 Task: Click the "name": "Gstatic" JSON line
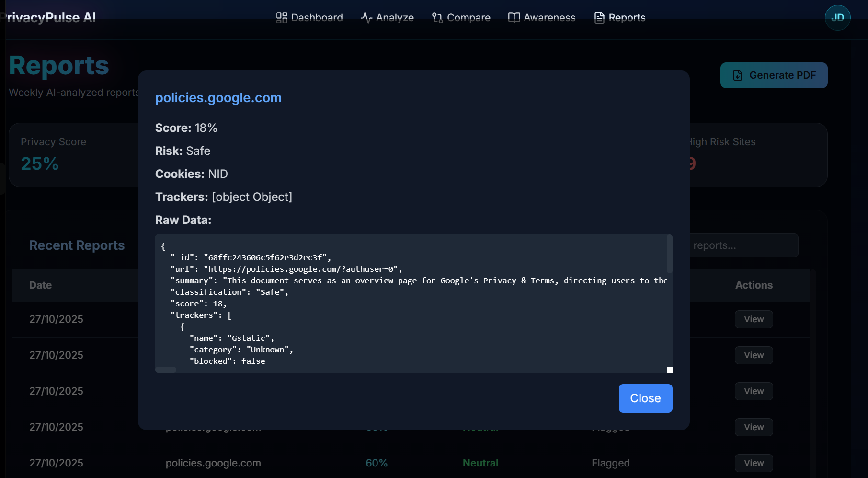(x=232, y=338)
